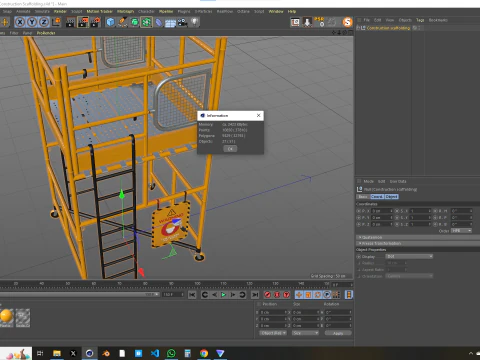480x360 pixels.
Task: Open the Size mode dropdown
Action: tap(305, 333)
